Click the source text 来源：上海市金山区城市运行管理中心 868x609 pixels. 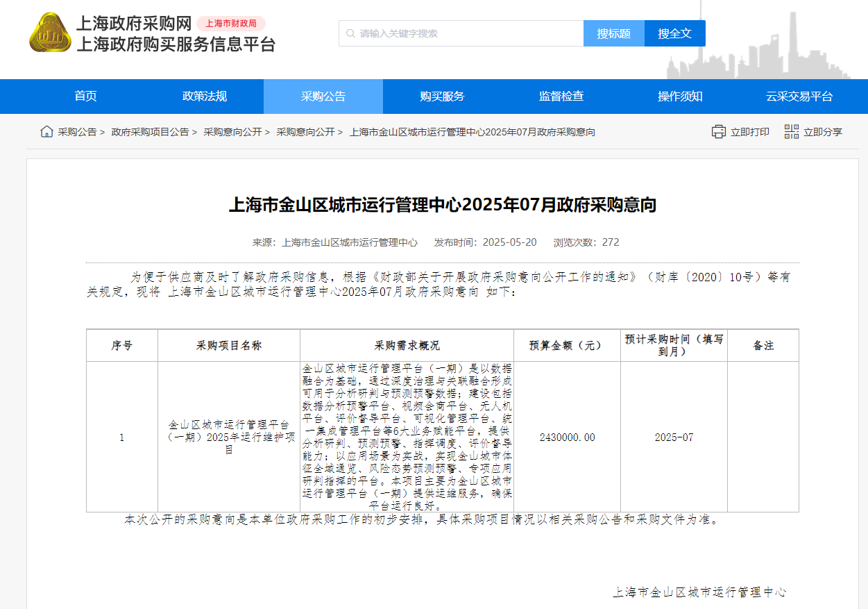click(335, 242)
